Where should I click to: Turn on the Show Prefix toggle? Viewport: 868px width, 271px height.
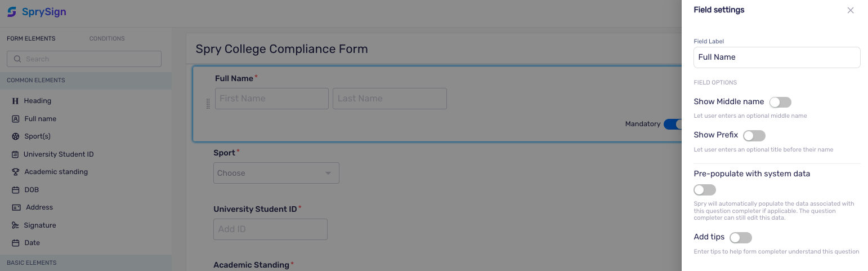(754, 136)
